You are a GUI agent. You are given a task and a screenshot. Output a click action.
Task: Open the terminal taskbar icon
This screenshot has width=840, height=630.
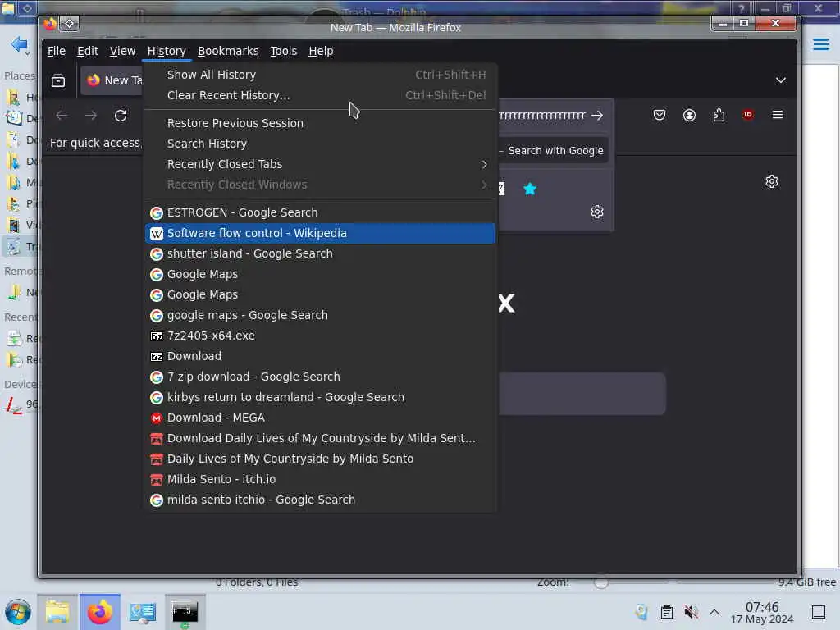coord(185,612)
